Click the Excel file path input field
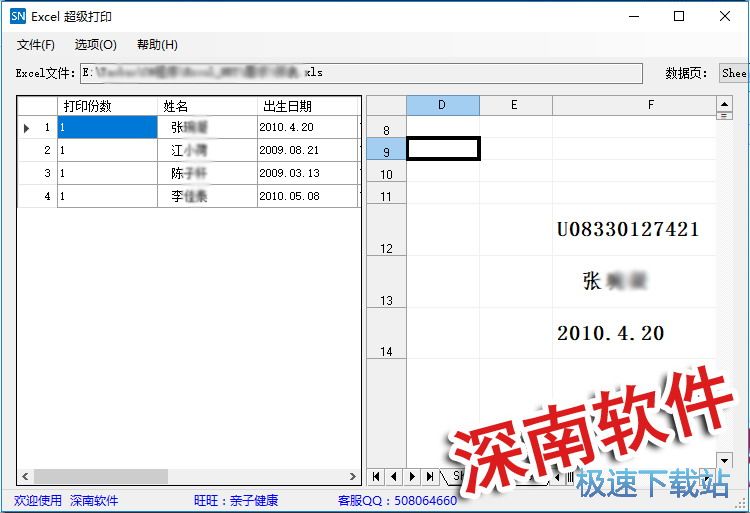 360,73
